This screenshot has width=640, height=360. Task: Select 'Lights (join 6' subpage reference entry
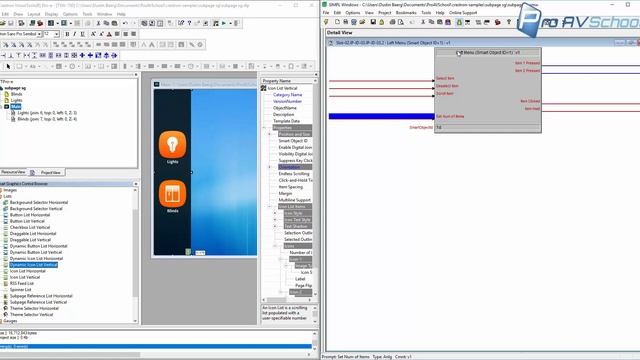(47, 113)
